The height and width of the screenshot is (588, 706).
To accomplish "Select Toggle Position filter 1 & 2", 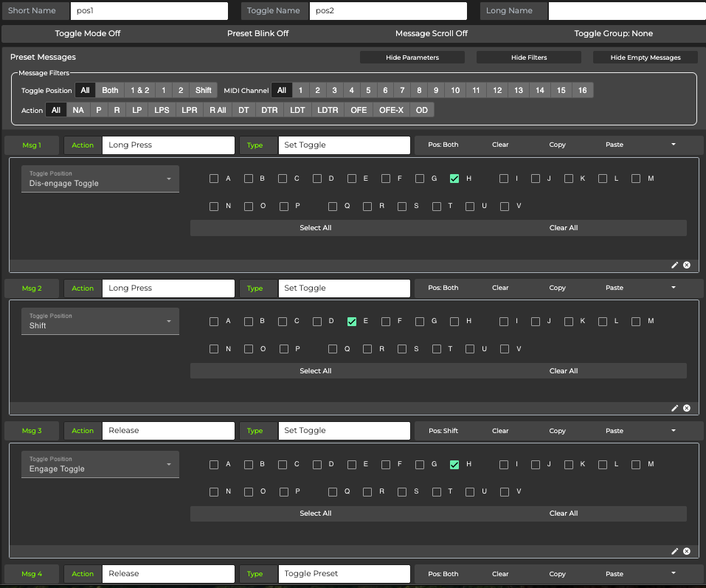I will click(139, 90).
